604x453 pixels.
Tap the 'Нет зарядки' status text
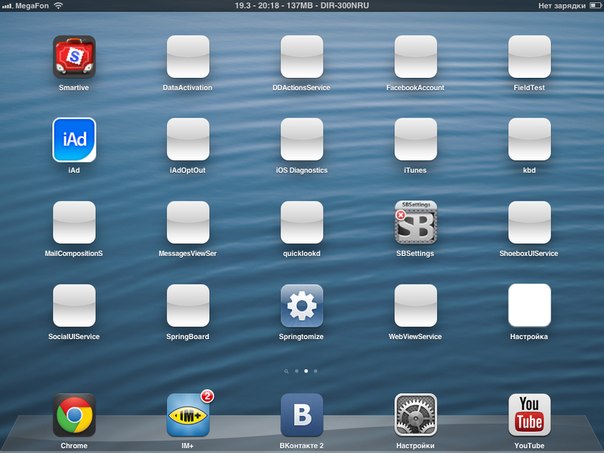point(562,6)
